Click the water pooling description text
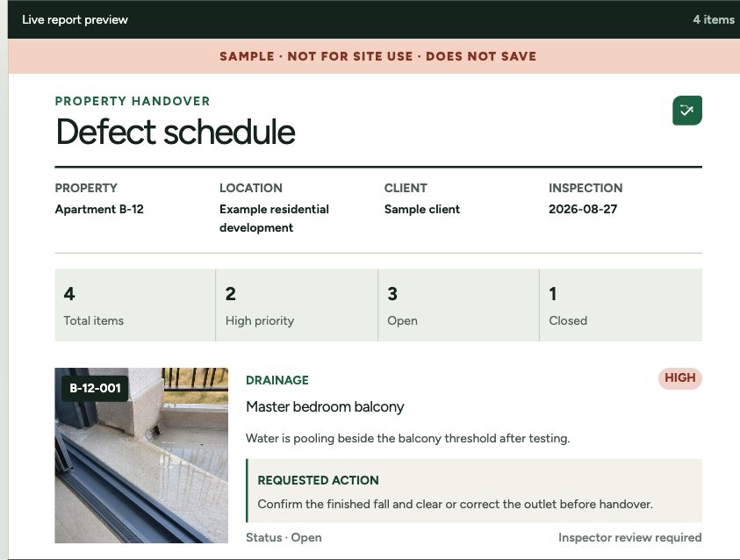Image resolution: width=740 pixels, height=560 pixels. (x=408, y=438)
